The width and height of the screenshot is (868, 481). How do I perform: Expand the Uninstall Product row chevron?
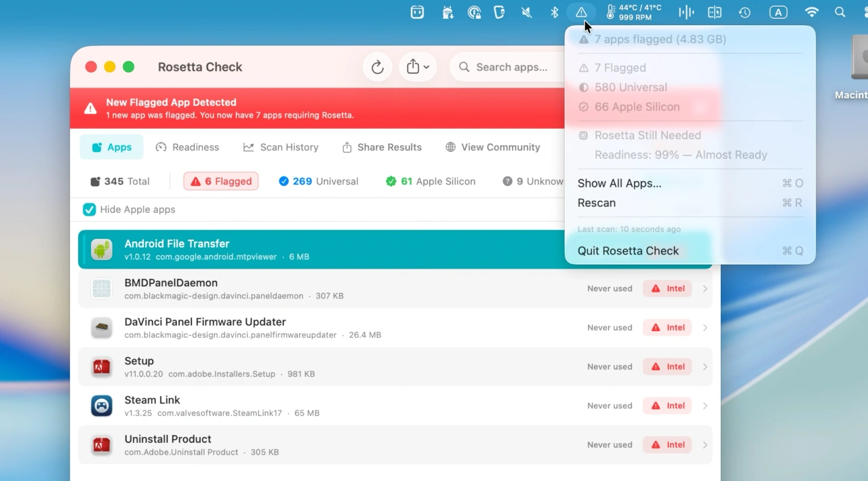pos(705,445)
